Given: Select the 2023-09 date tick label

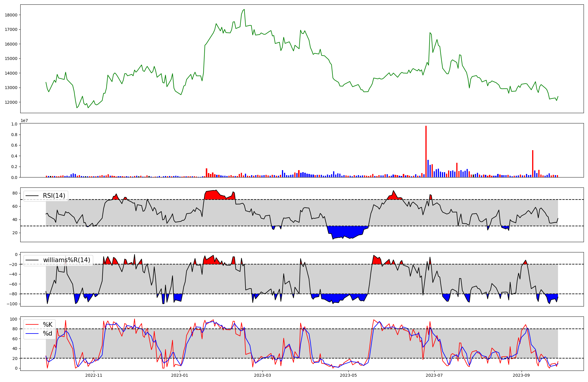Looking at the screenshot, I should [x=521, y=375].
